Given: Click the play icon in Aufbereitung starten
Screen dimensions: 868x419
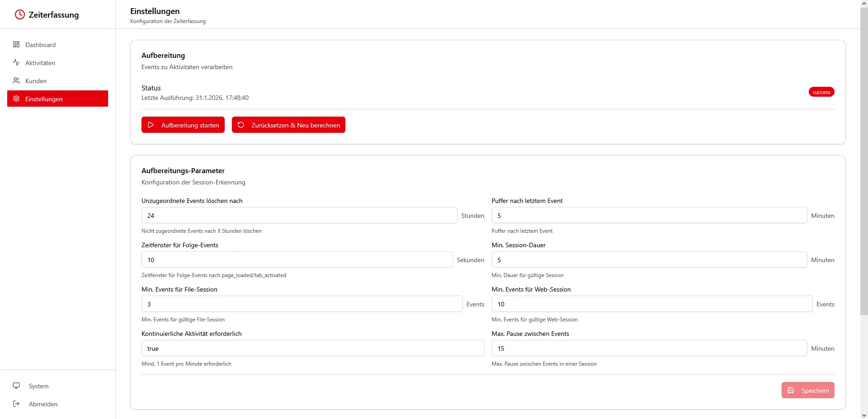Looking at the screenshot, I should [151, 125].
